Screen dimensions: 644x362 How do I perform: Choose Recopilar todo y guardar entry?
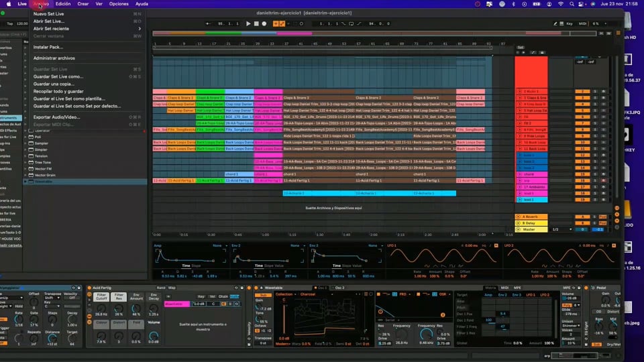click(58, 92)
